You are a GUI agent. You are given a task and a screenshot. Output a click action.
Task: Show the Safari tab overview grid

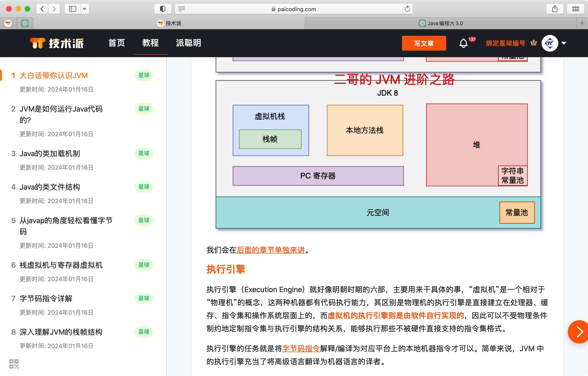(575, 9)
